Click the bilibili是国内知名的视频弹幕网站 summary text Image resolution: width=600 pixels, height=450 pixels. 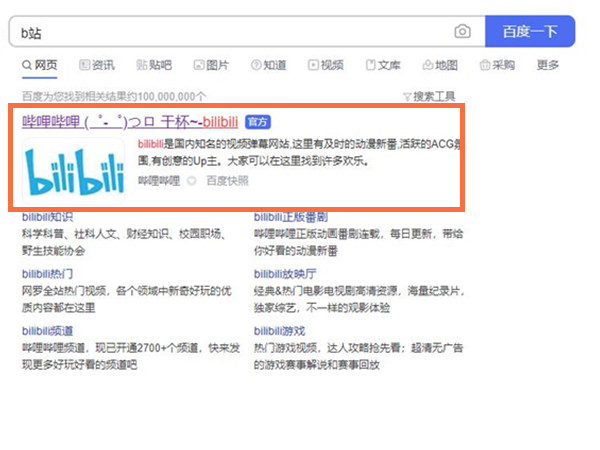click(299, 152)
